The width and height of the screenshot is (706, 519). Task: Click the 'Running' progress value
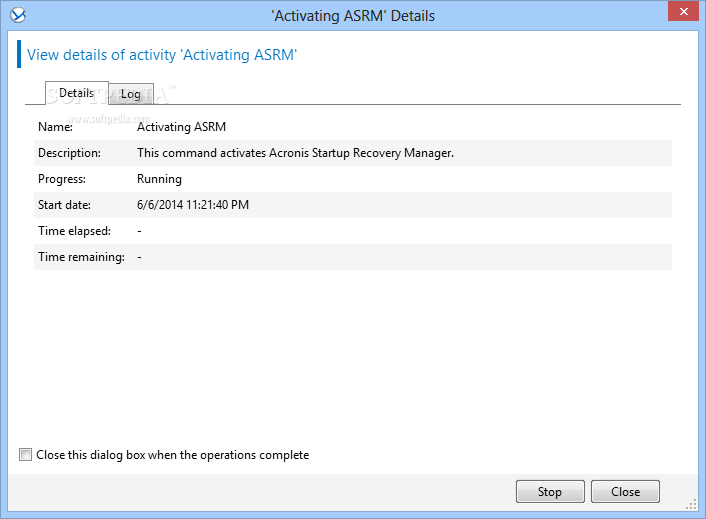[x=159, y=179]
